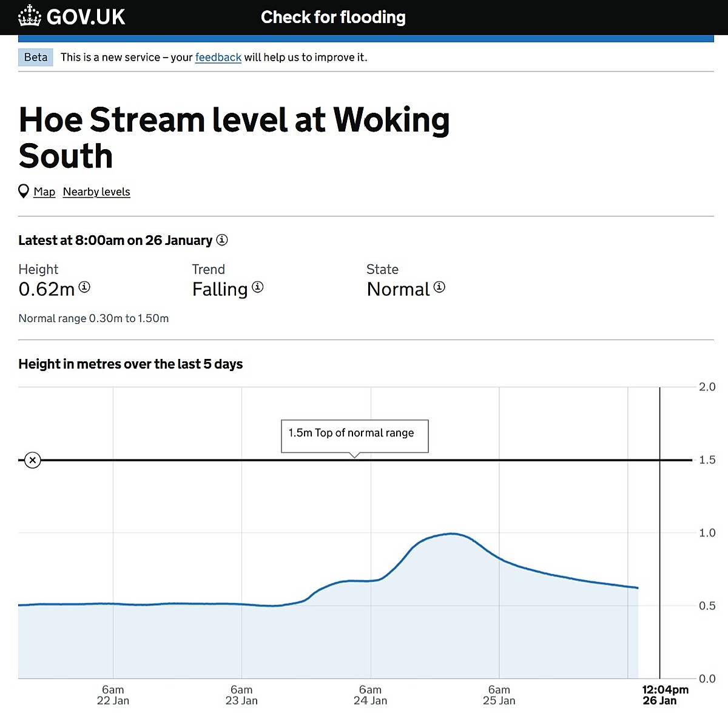Open the info icon after the 26 January timestamp

pos(223,240)
